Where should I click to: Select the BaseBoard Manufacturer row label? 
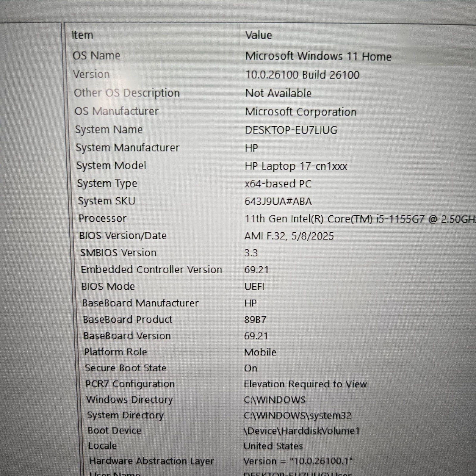(140, 303)
